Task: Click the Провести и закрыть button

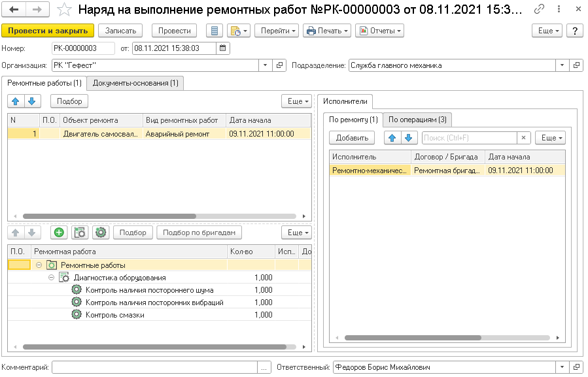Action: (48, 31)
